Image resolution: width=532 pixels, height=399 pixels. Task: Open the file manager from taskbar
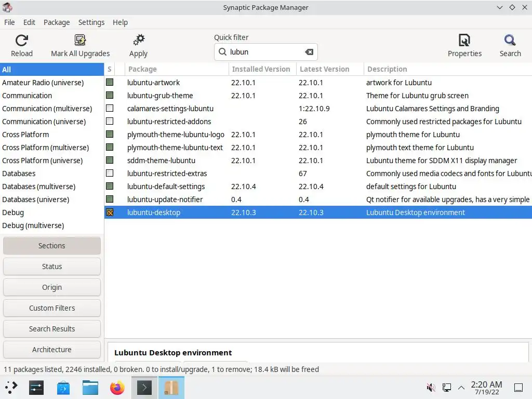coord(90,388)
